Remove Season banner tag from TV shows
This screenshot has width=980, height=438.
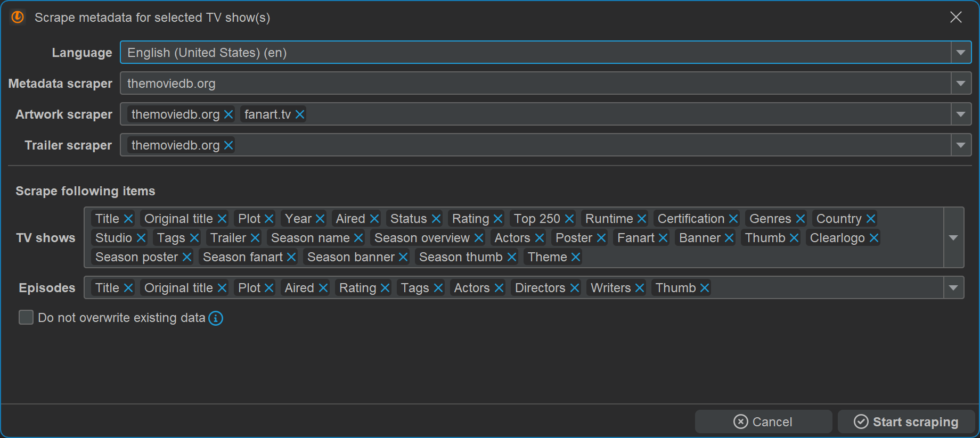click(x=403, y=257)
